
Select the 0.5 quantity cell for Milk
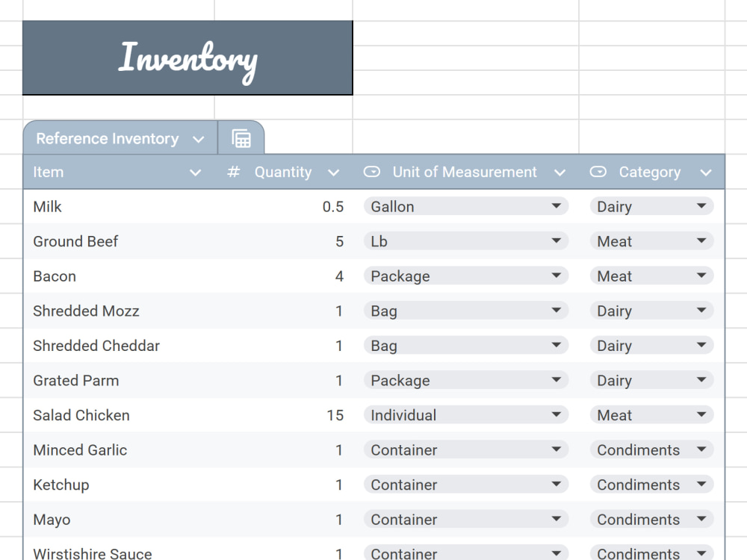coord(283,206)
